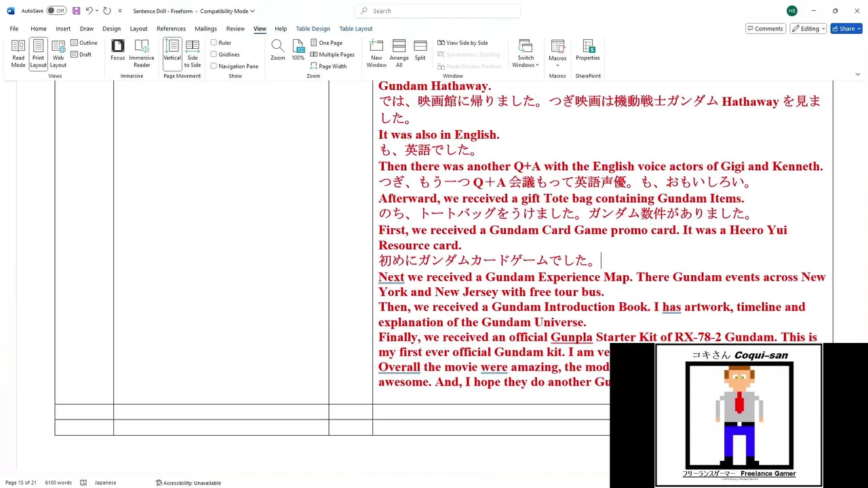Open the Table Design tab
Viewport: 868px width, 488px height.
(313, 28)
